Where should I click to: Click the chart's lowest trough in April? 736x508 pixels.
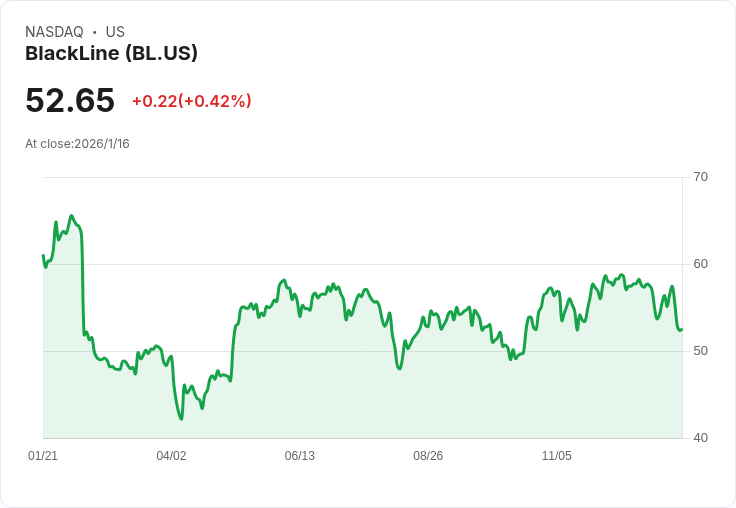(181, 419)
